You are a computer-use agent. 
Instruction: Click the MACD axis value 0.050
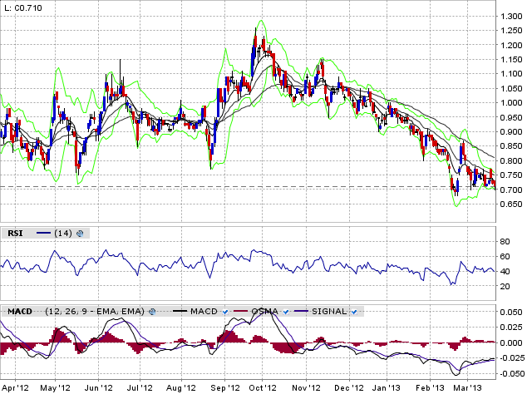[511, 313]
